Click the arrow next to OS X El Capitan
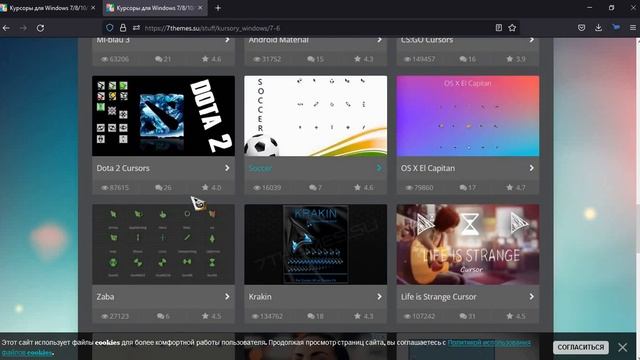 click(531, 168)
